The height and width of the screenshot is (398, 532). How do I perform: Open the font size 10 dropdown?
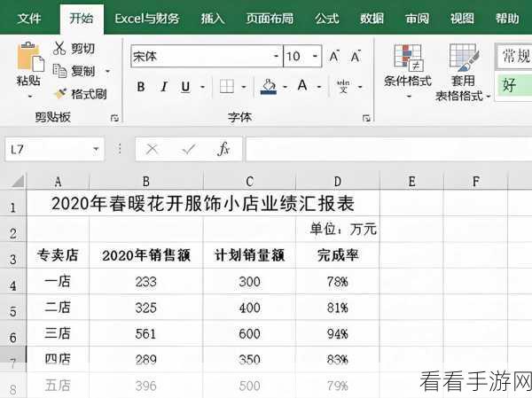pyautogui.click(x=315, y=57)
